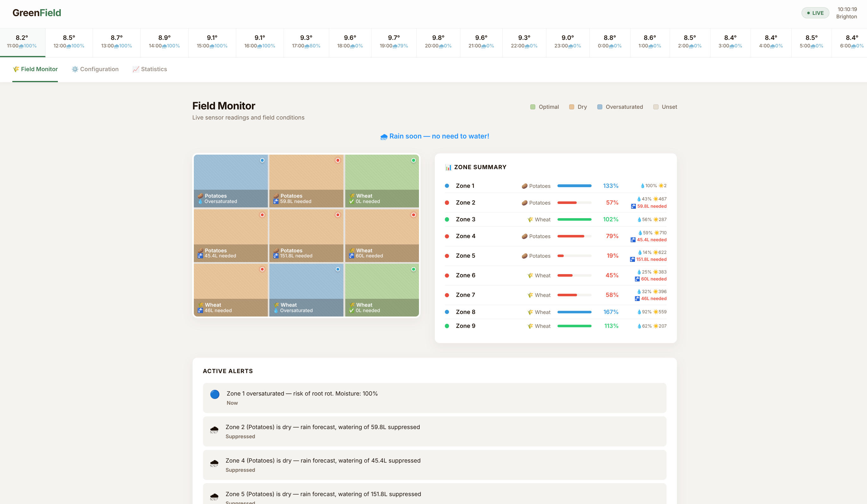867x504 pixels.
Task: Click the GreenField logo
Action: tap(37, 13)
